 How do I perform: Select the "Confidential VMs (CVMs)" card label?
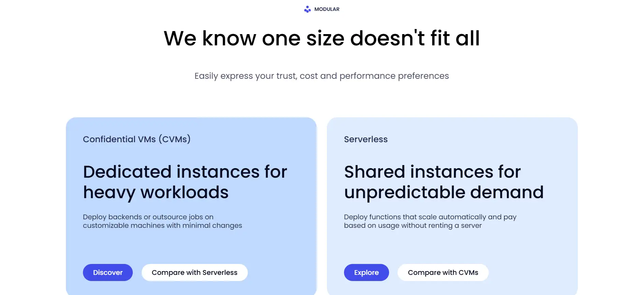137,139
